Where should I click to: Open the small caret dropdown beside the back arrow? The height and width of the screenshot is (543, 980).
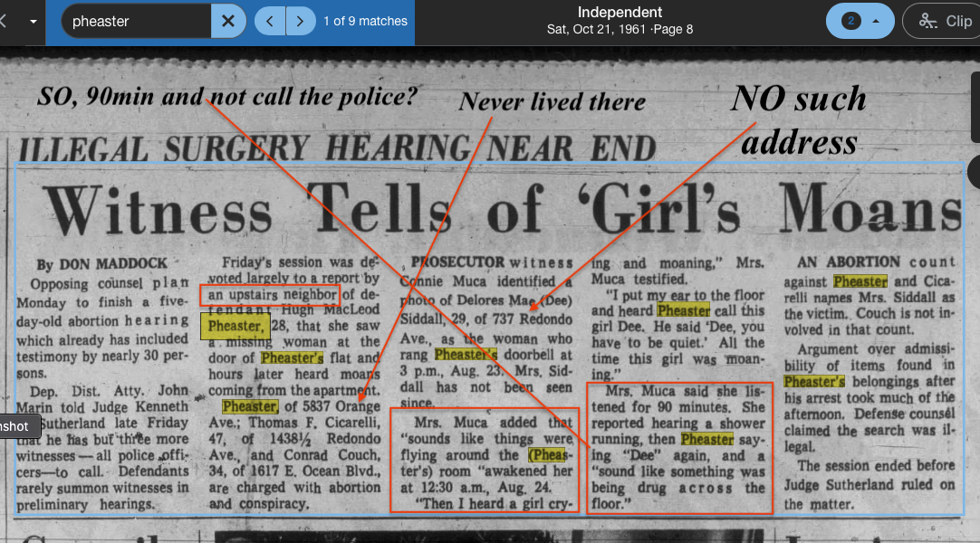(x=34, y=21)
